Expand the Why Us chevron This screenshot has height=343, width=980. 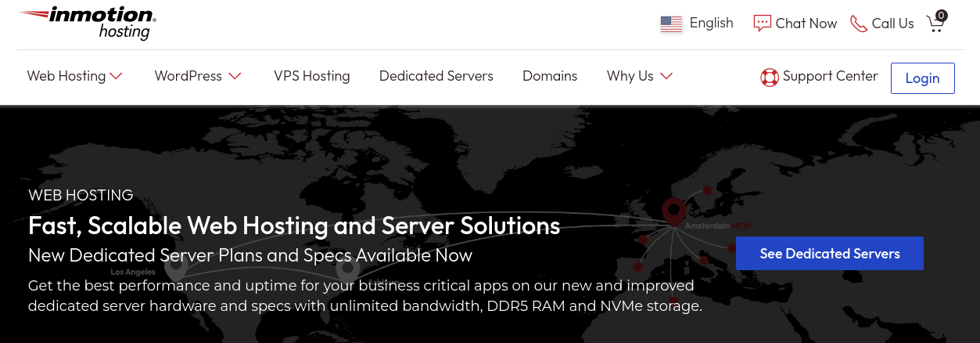click(666, 76)
